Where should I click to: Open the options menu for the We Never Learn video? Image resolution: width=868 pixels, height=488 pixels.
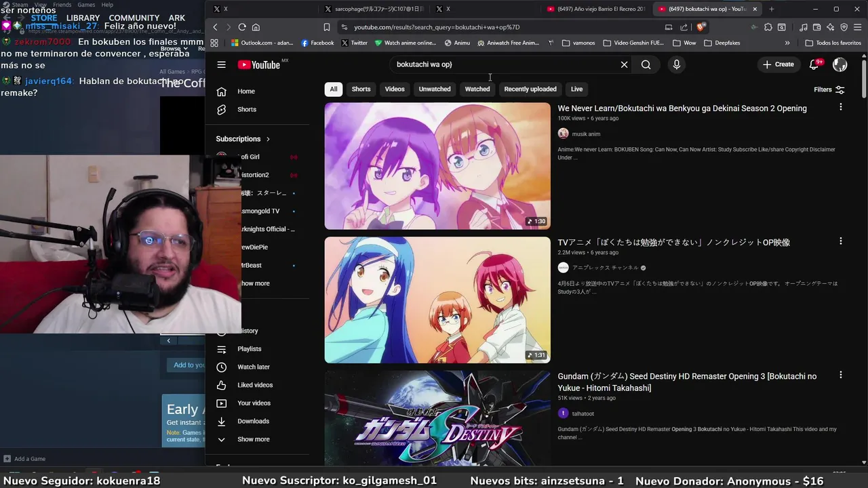(841, 107)
